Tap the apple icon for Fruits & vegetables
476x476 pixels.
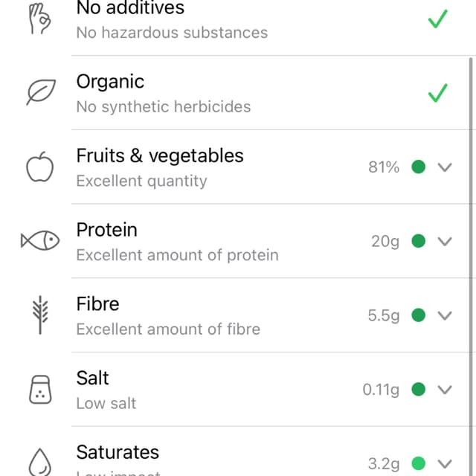pyautogui.click(x=39, y=167)
